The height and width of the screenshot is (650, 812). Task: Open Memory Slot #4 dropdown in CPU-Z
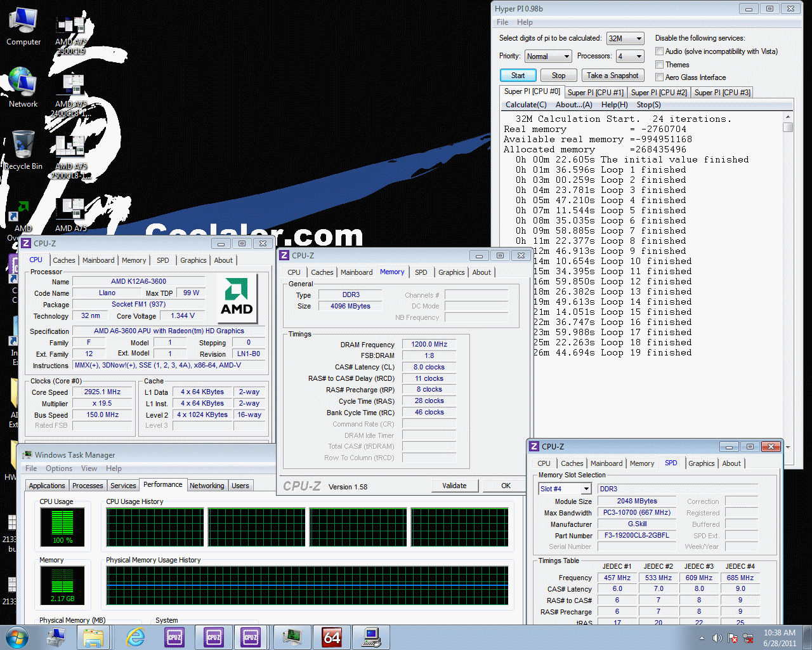pos(565,489)
